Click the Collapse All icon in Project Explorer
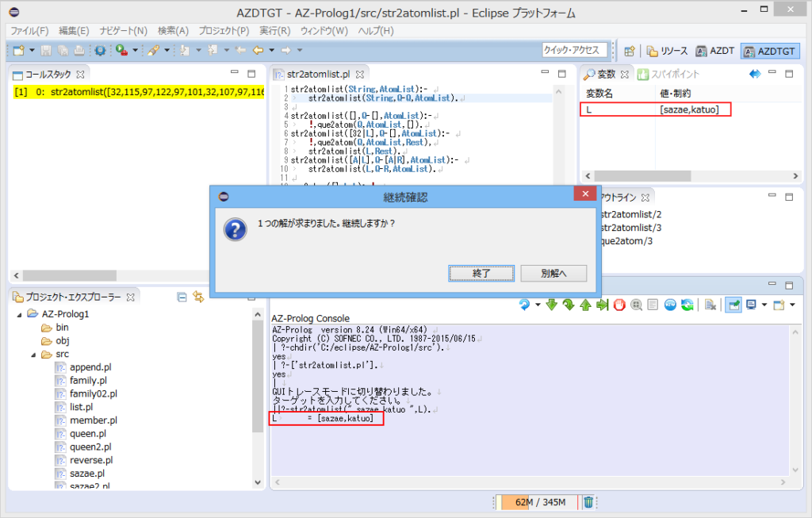The width and height of the screenshot is (812, 518). pos(182,297)
